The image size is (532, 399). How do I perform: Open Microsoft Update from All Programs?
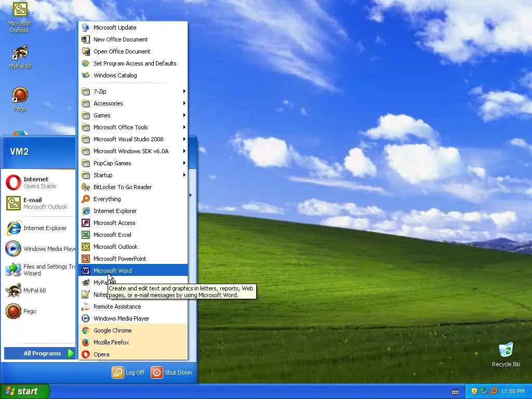point(133,28)
